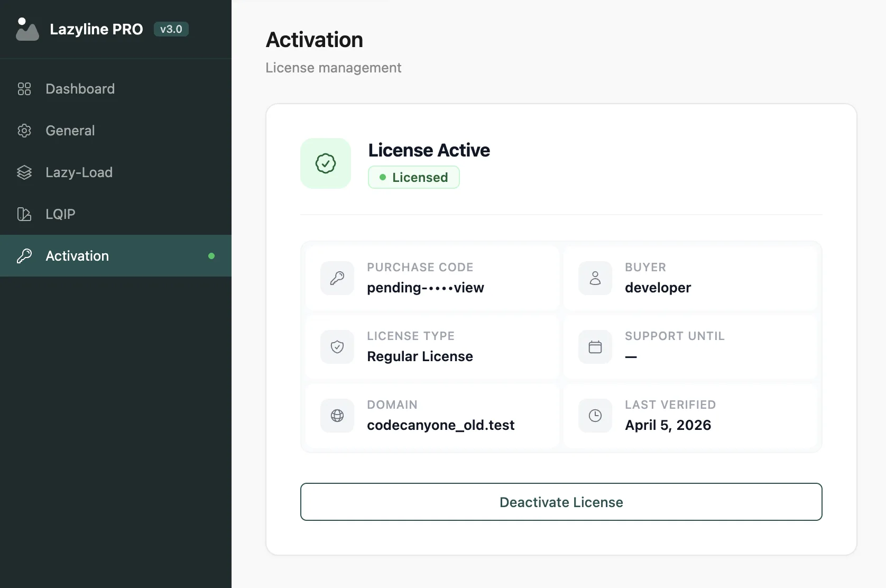Click the General gear icon
Image resolution: width=886 pixels, height=588 pixels.
coord(24,131)
